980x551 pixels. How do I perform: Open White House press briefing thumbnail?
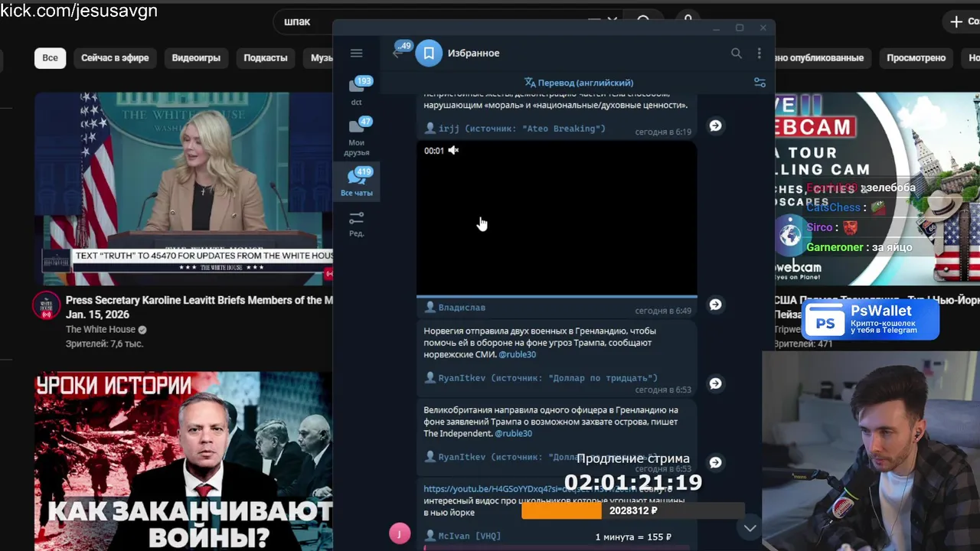[x=184, y=188]
